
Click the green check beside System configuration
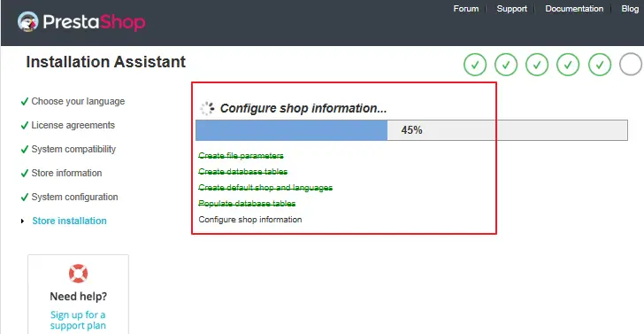click(x=25, y=197)
